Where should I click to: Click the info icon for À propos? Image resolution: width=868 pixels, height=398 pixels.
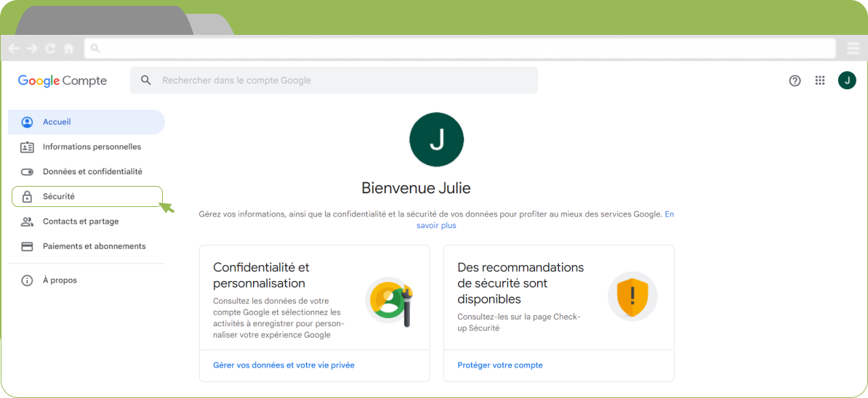click(x=27, y=280)
